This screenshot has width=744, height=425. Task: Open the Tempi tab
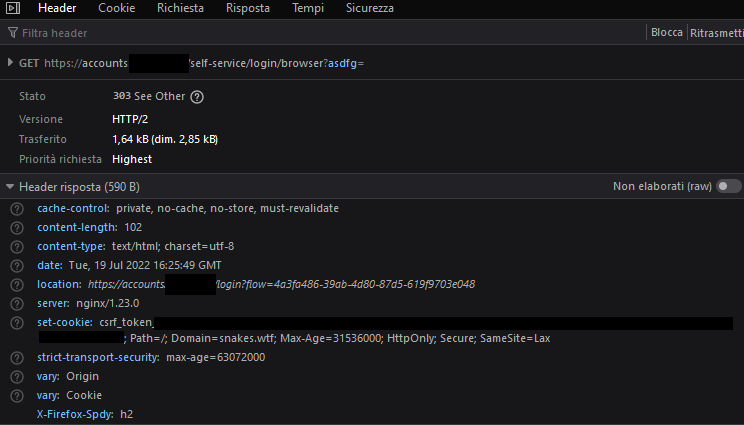click(308, 8)
